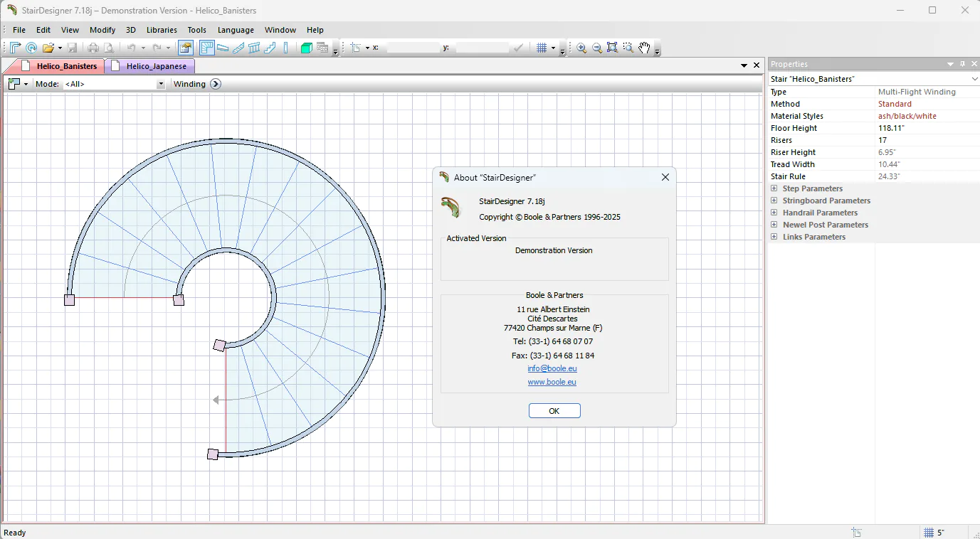Click the stringboard view toolbar icon

238,48
